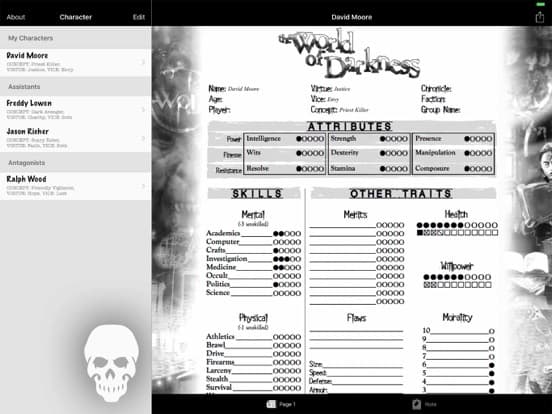
Task: Select Morality level 6 dot
Action: pyautogui.click(x=492, y=365)
